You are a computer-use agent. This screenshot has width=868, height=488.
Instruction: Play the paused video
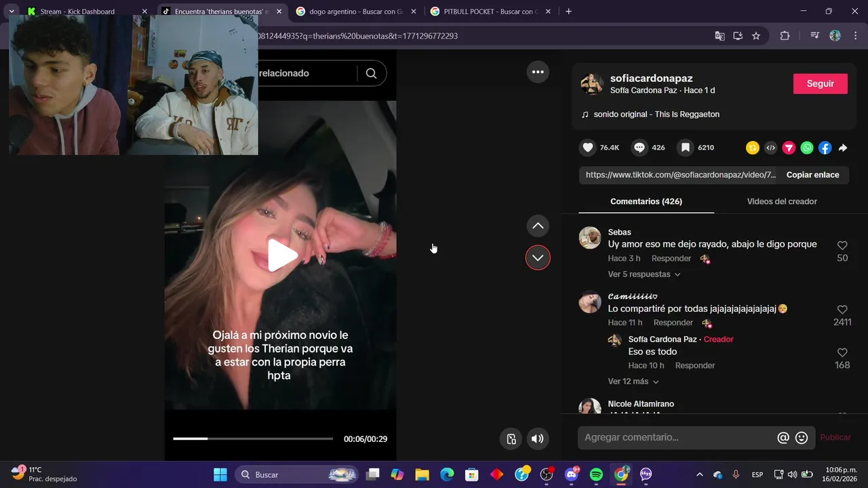(282, 256)
